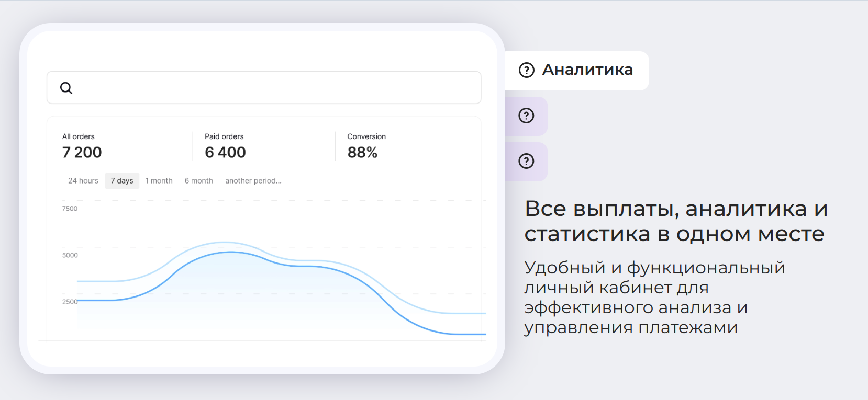
Task: Select the 24 hours period
Action: [x=83, y=181]
